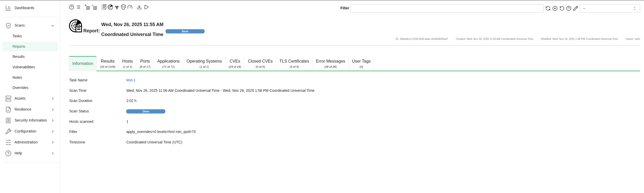Collapse the Scans menu section
The height and width of the screenshot is (193, 644).
[x=53, y=26]
